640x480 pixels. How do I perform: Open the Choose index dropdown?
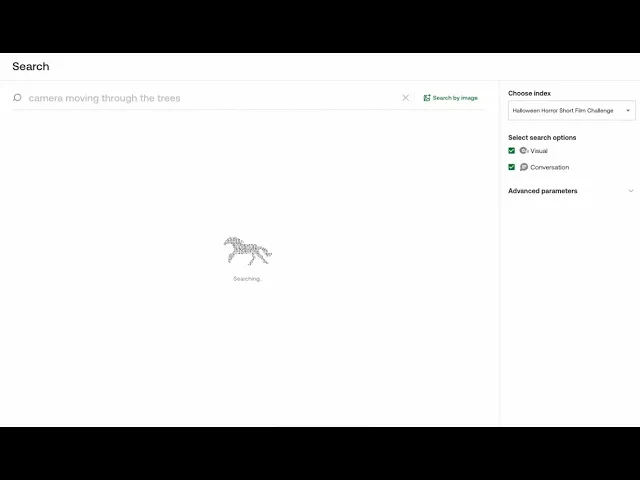571,111
